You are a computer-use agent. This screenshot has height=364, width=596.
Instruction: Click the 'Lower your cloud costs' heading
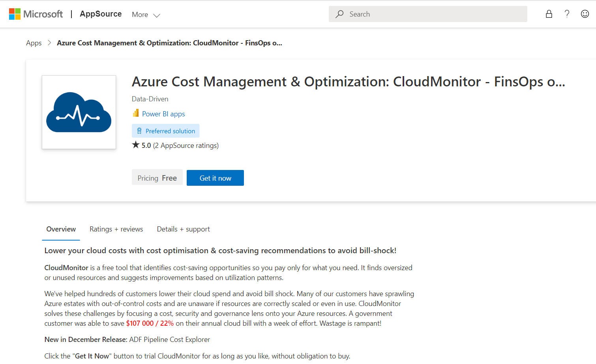[220, 251]
